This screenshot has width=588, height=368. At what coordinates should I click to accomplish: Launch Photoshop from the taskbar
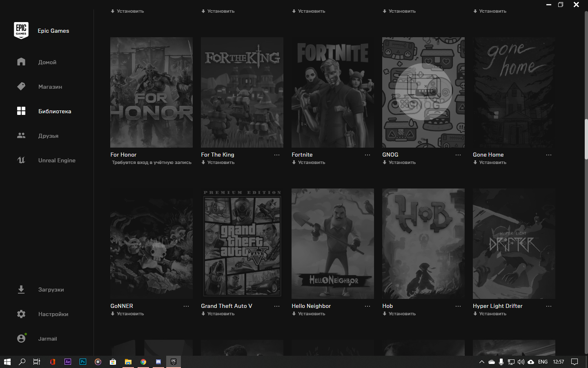[82, 362]
